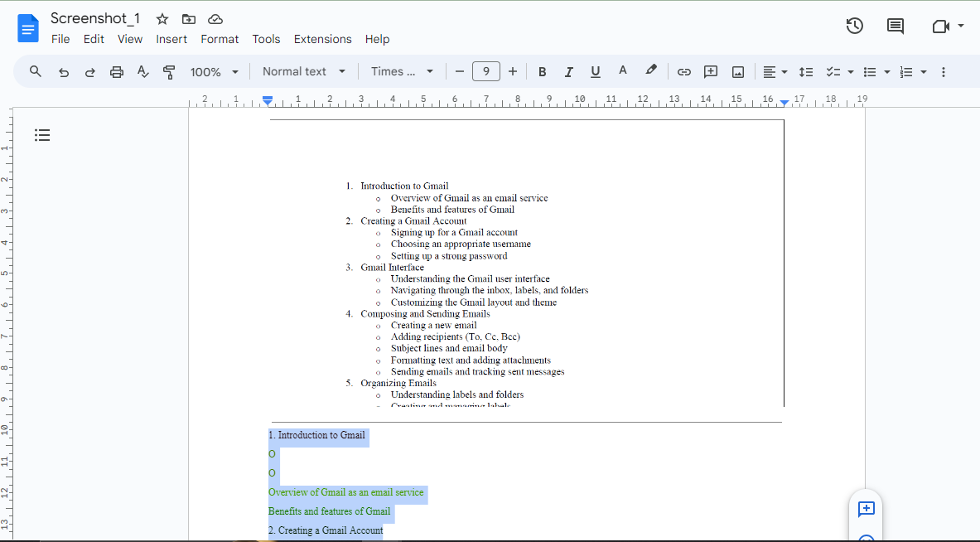The image size is (980, 542).
Task: Choose text color with A icon
Action: tap(622, 71)
